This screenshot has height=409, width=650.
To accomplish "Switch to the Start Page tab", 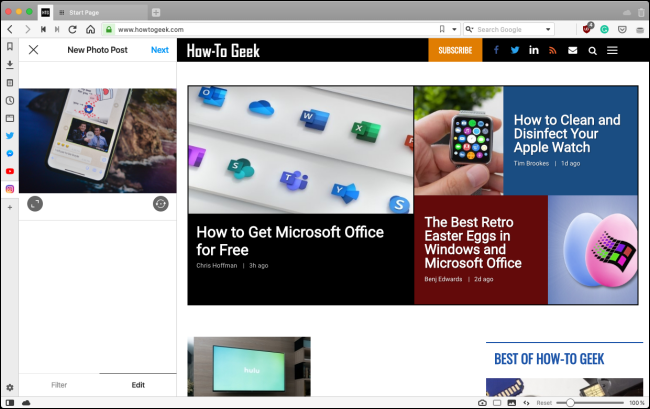I will [x=102, y=12].
